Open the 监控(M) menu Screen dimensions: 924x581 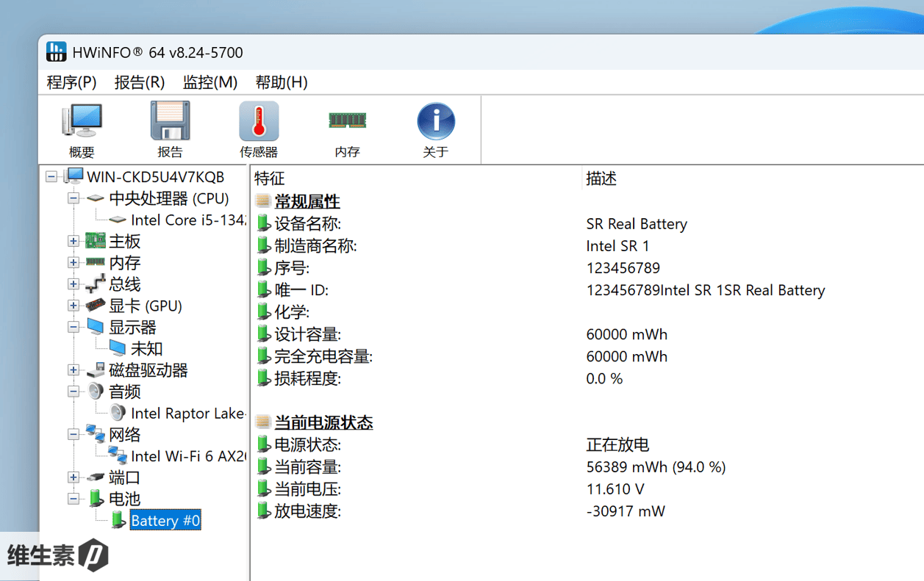[209, 82]
